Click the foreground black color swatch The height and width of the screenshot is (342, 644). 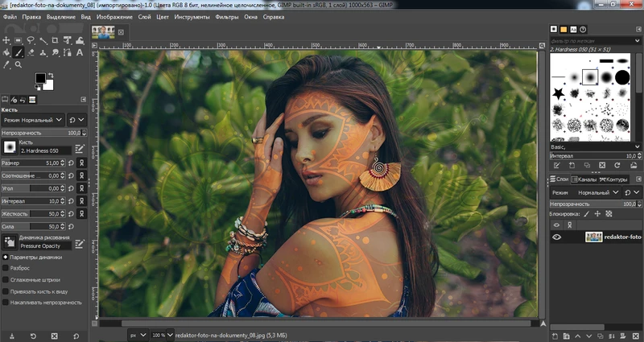(x=39, y=77)
